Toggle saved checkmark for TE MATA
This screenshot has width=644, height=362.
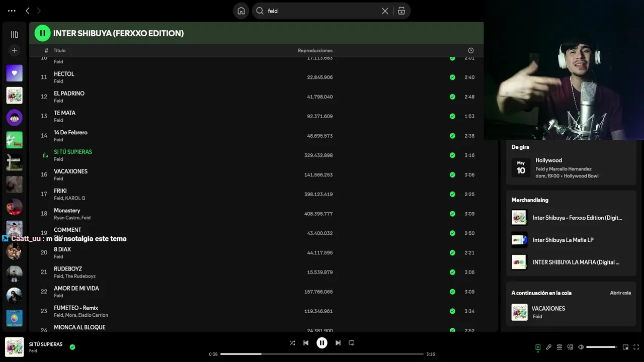tap(452, 116)
